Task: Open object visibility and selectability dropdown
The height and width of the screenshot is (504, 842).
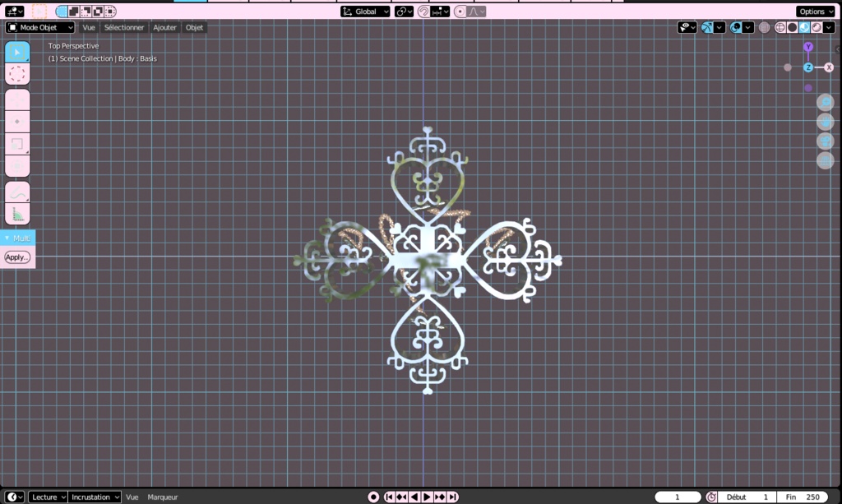Action: click(x=687, y=27)
